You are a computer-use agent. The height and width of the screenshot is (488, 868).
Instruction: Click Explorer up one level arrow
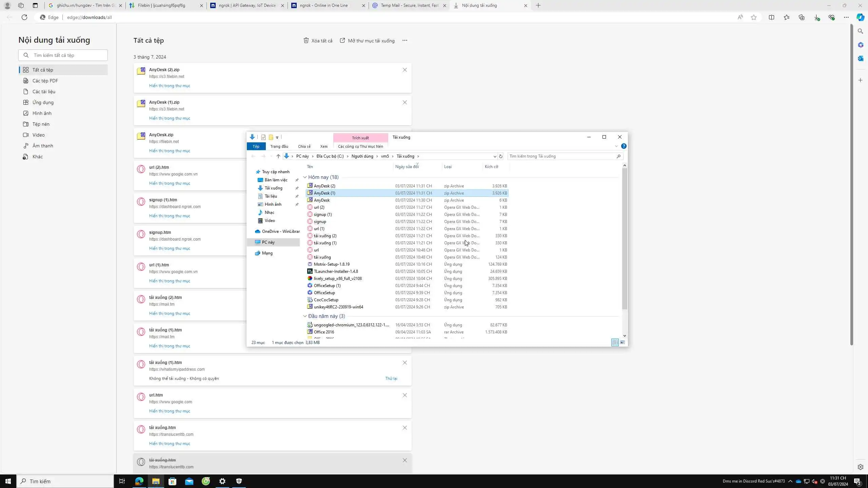pos(278,156)
